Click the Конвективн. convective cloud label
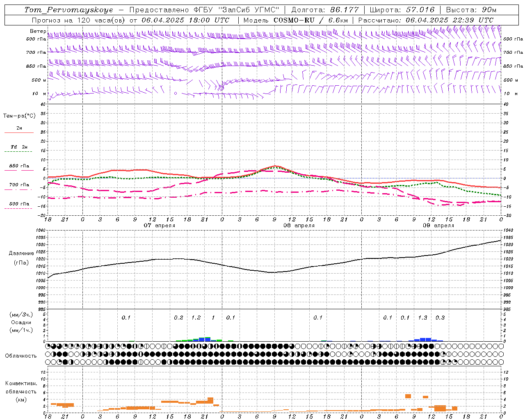This screenshot has width=525, height=420. tap(21, 383)
